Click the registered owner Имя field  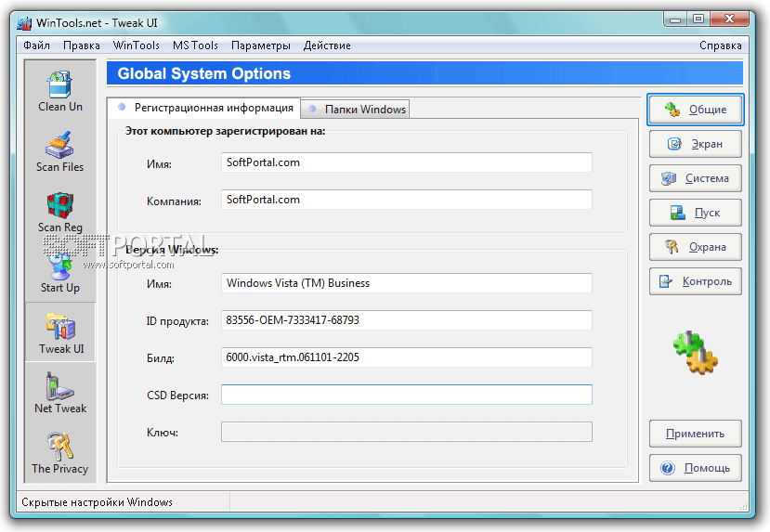[x=407, y=162]
